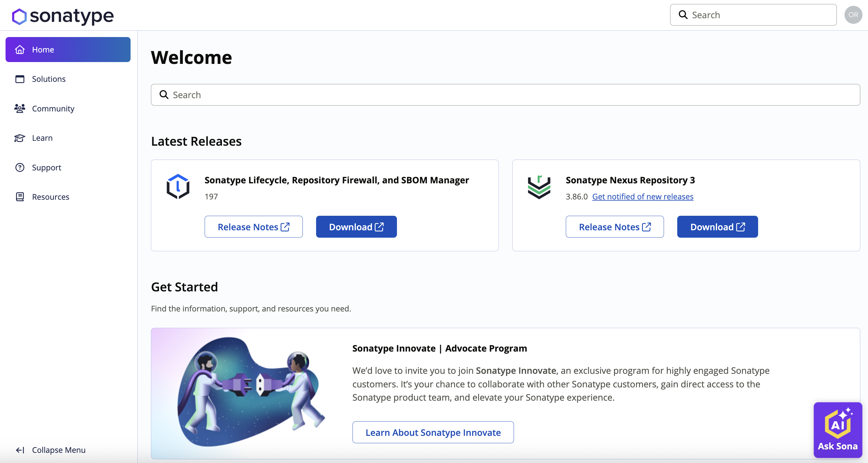Select the Learn graduation-cap icon
The width and height of the screenshot is (868, 463).
(19, 138)
